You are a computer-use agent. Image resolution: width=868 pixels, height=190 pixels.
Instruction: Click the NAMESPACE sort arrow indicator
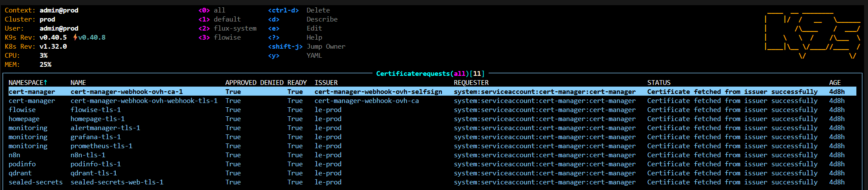tap(46, 82)
